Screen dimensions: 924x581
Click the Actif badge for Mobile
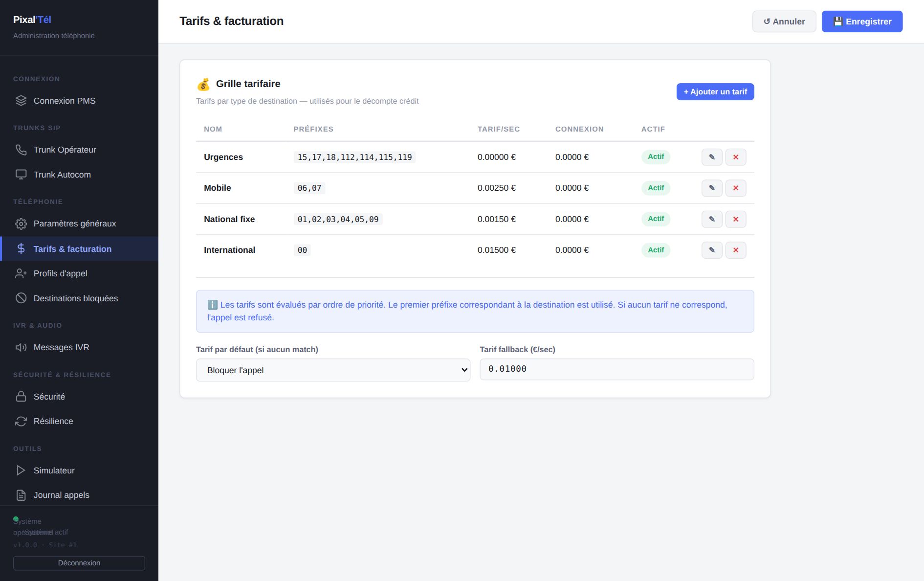point(656,188)
